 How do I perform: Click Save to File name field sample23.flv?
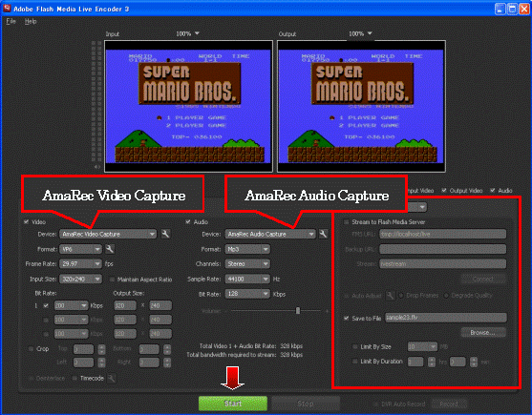point(446,318)
